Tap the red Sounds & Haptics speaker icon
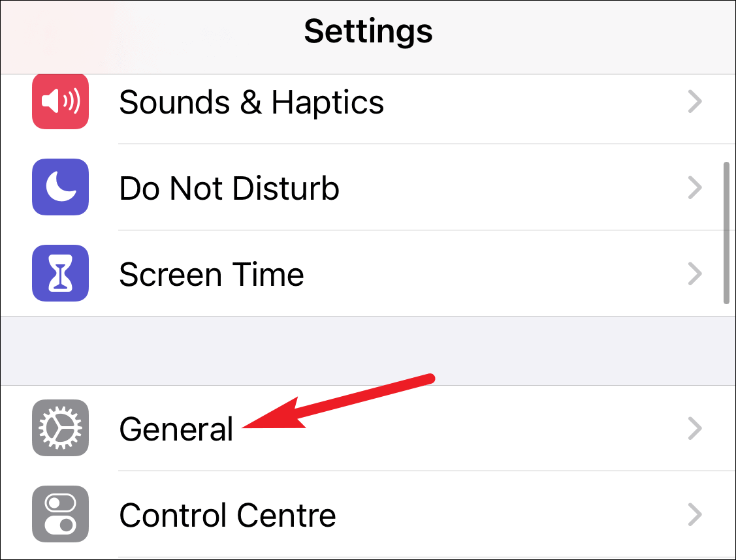 point(60,101)
